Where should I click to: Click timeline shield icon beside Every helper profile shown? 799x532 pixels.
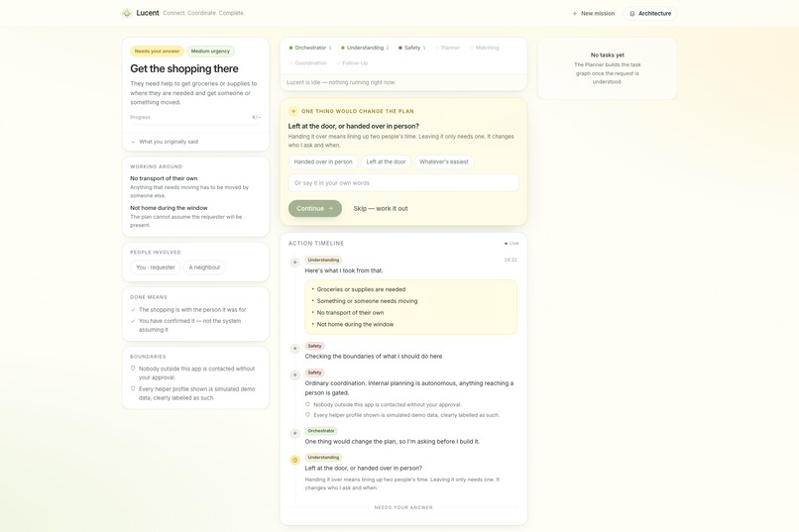307,415
